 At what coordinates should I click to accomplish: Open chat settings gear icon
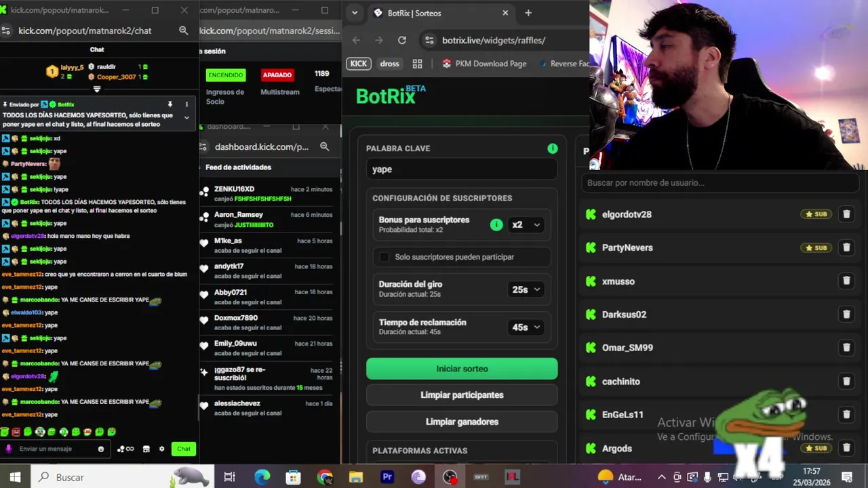click(x=161, y=449)
